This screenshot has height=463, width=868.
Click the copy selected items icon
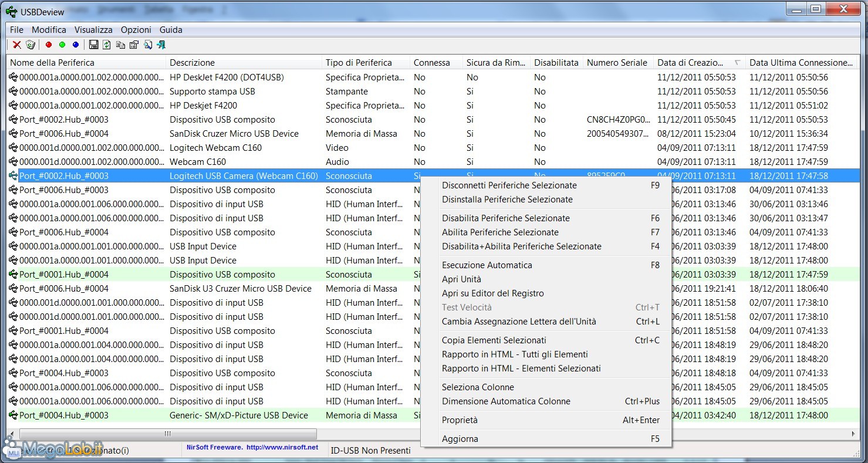[x=120, y=45]
